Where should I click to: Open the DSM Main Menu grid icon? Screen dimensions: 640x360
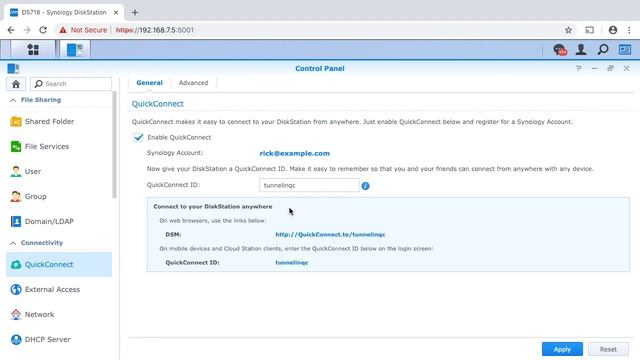(x=33, y=50)
